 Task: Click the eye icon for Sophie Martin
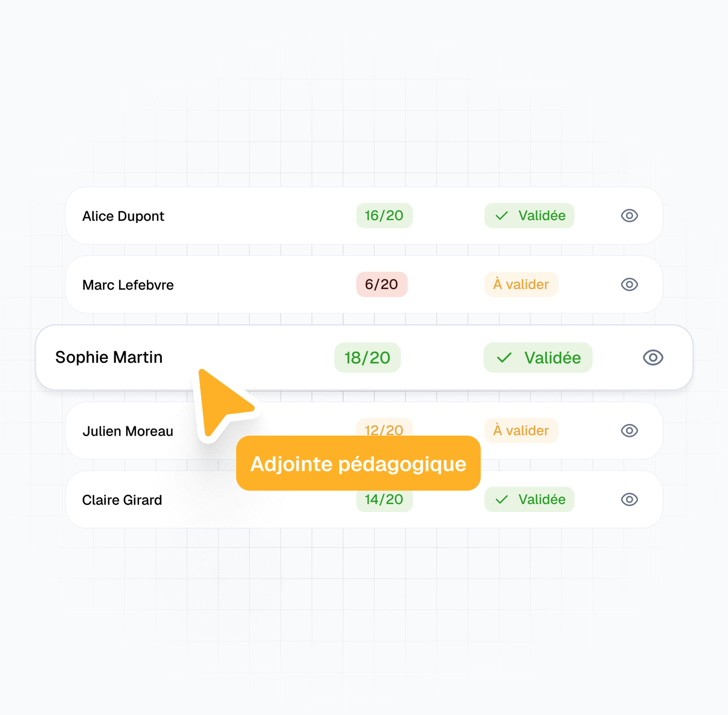[x=653, y=357]
